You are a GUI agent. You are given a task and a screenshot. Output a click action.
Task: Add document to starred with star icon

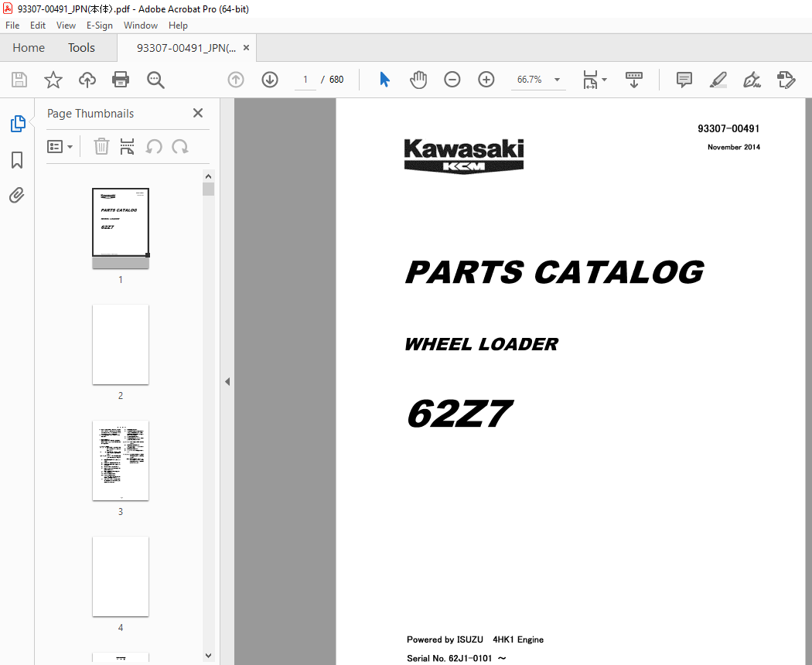point(53,80)
